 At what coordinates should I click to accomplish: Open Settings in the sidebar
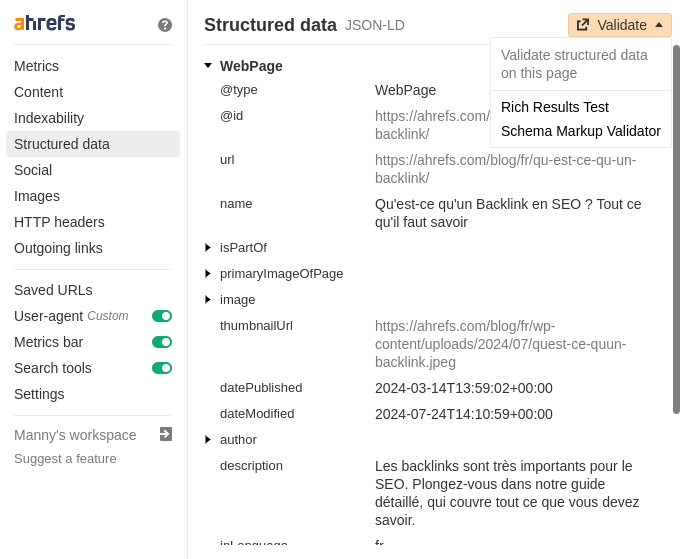(x=39, y=394)
